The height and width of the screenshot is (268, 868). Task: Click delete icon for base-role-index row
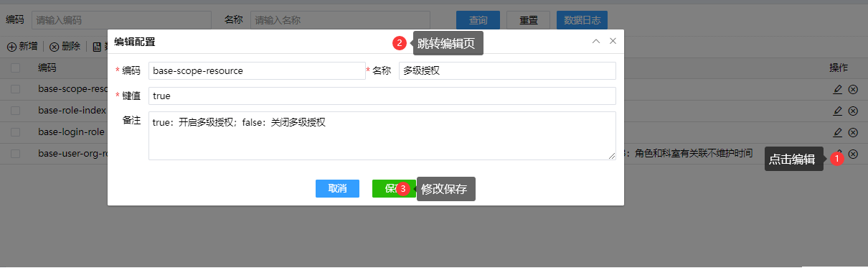853,111
